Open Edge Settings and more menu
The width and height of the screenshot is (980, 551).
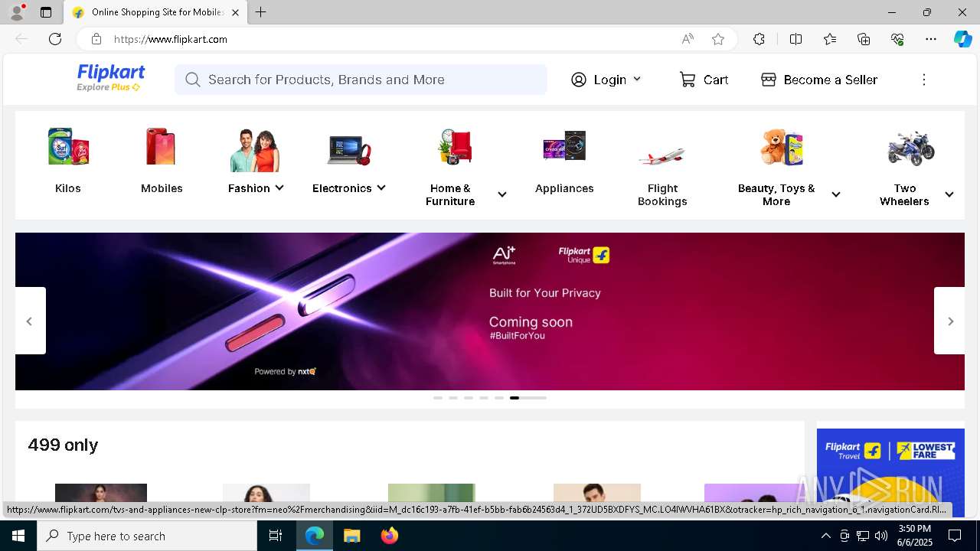coord(931,39)
